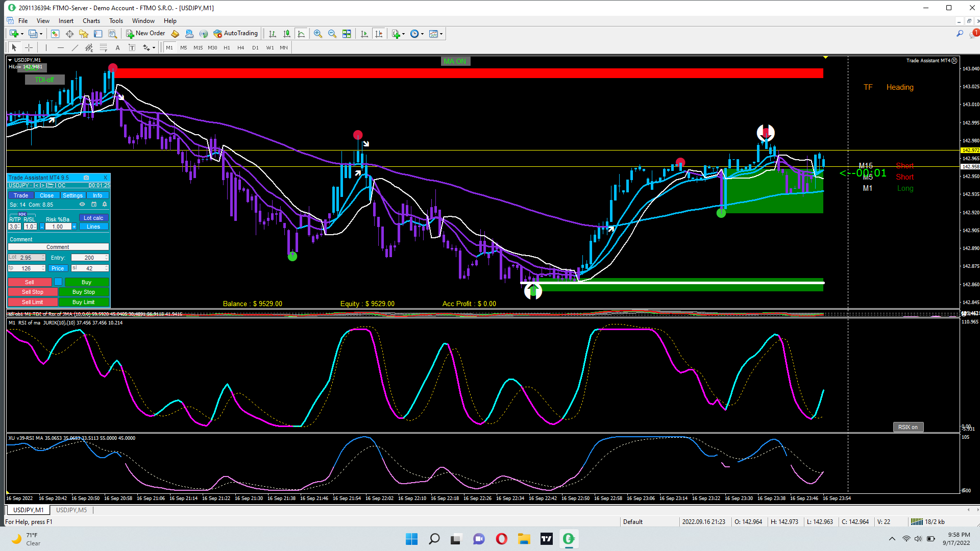Image resolution: width=980 pixels, height=551 pixels.
Task: Toggle the eye visibility icon in Trade Assistant
Action: tap(82, 205)
